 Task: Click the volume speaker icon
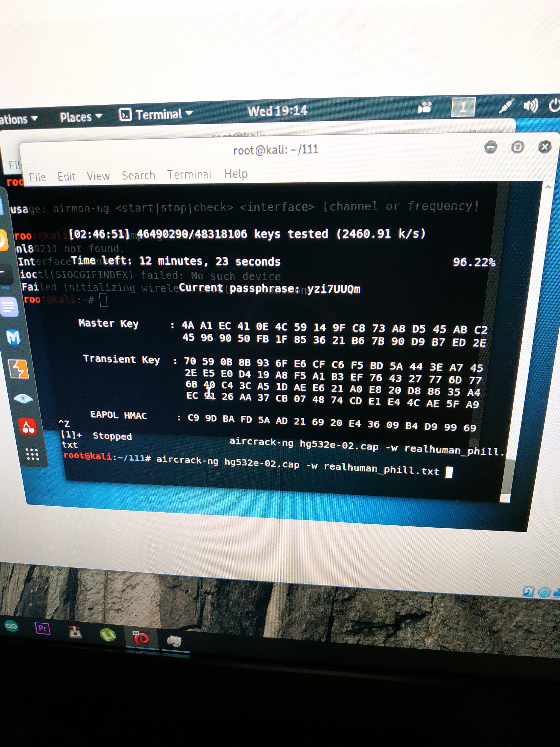[530, 106]
